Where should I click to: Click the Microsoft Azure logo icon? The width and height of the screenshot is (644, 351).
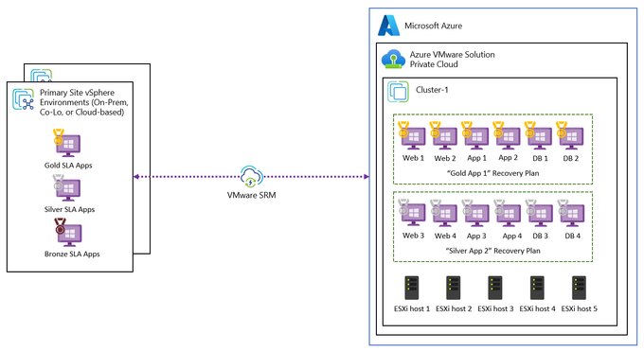coord(389,26)
